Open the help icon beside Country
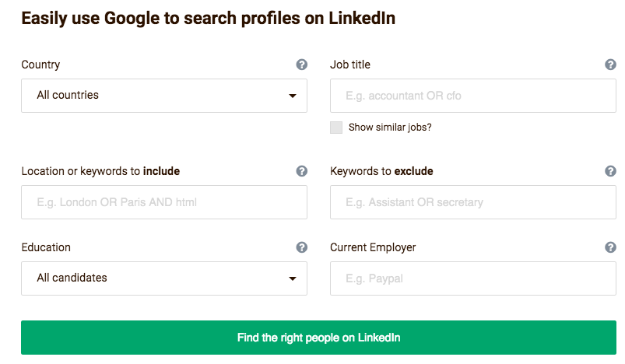The width and height of the screenshot is (625, 364). tap(302, 65)
